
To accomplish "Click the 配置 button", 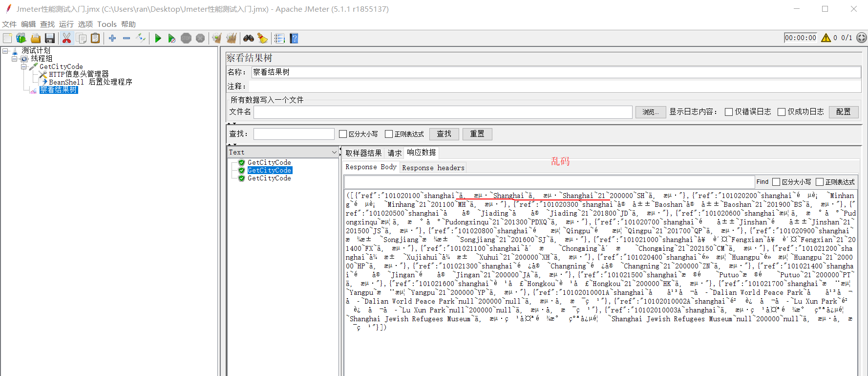I will pos(844,112).
